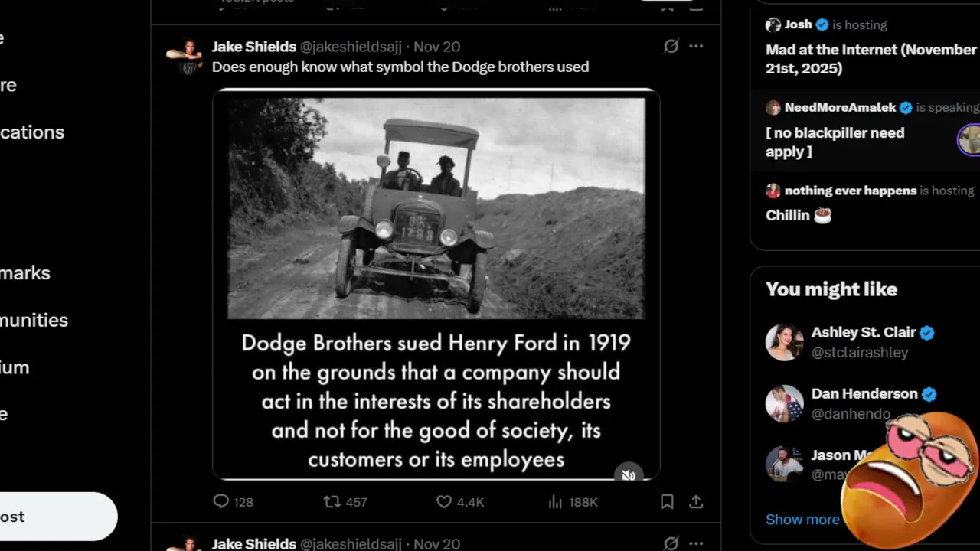The width and height of the screenshot is (980, 551).
Task: Unmute the video in the post
Action: pyautogui.click(x=628, y=474)
